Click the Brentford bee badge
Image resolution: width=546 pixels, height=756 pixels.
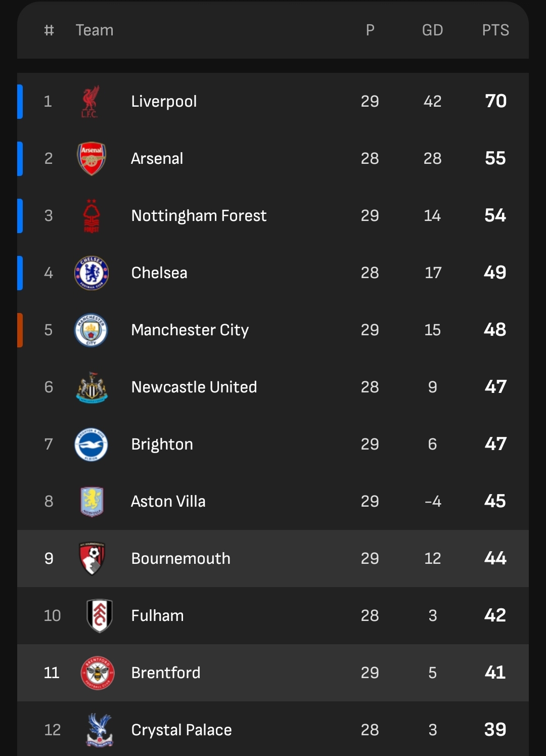click(x=98, y=673)
